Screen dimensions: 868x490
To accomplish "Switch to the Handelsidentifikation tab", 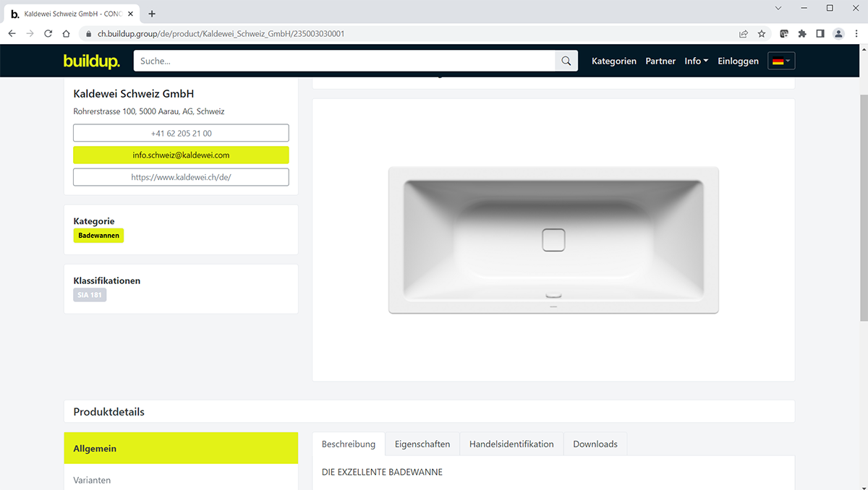I will point(511,444).
